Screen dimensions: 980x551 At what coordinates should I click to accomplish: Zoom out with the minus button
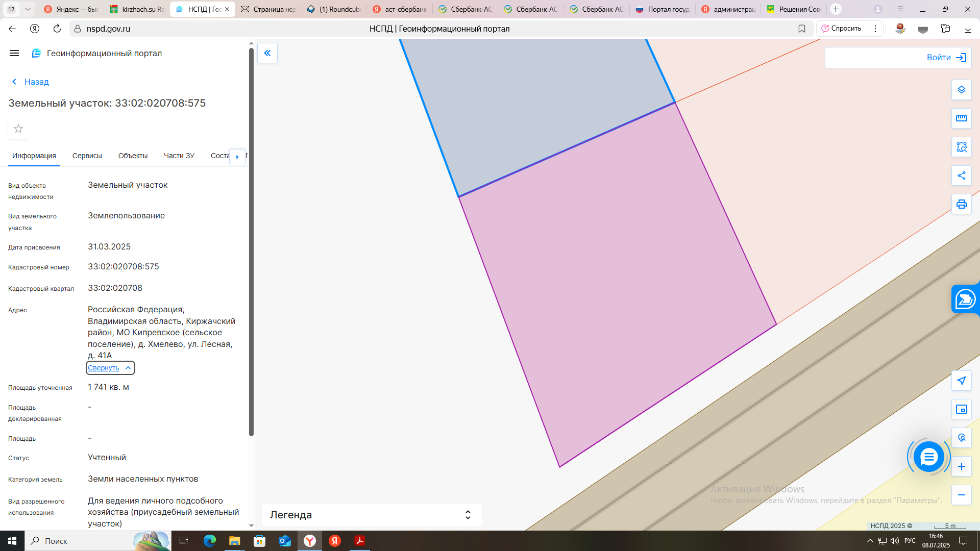pyautogui.click(x=962, y=495)
